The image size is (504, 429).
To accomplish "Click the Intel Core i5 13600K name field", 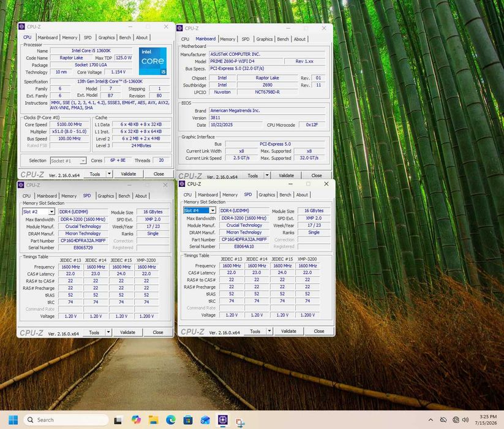I will tap(91, 50).
